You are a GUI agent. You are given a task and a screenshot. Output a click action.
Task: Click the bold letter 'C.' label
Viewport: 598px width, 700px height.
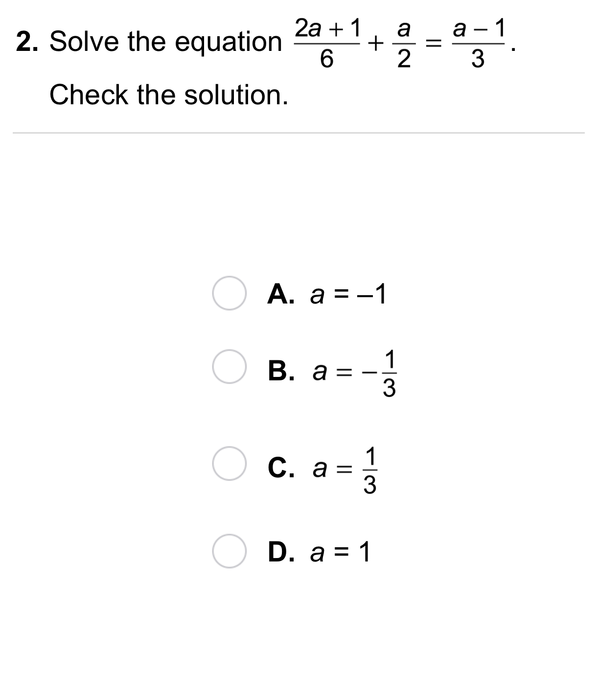tap(282, 469)
